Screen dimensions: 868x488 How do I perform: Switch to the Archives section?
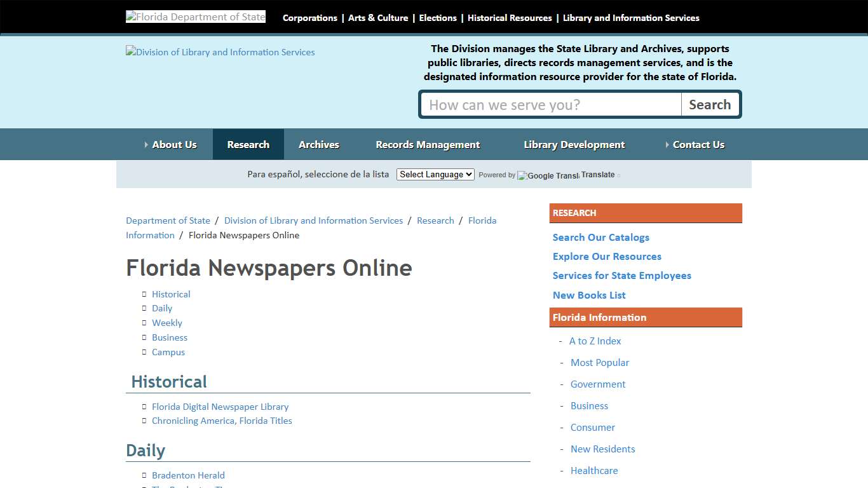pyautogui.click(x=319, y=144)
